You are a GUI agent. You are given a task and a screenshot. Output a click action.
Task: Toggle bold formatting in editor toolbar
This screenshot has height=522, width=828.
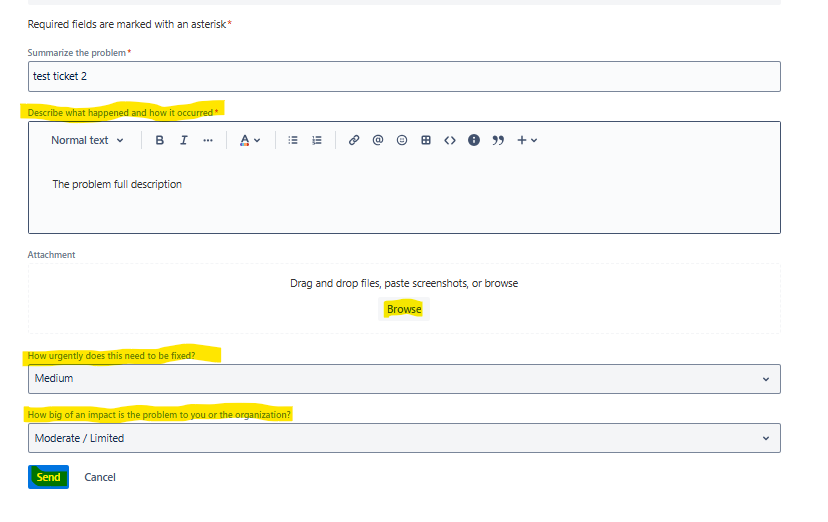click(x=160, y=141)
